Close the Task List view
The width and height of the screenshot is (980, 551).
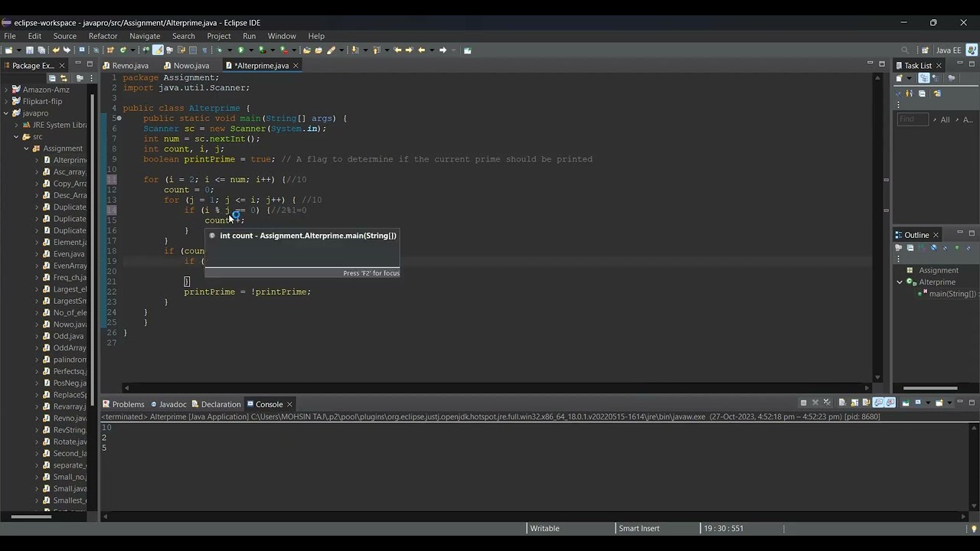tap(939, 66)
